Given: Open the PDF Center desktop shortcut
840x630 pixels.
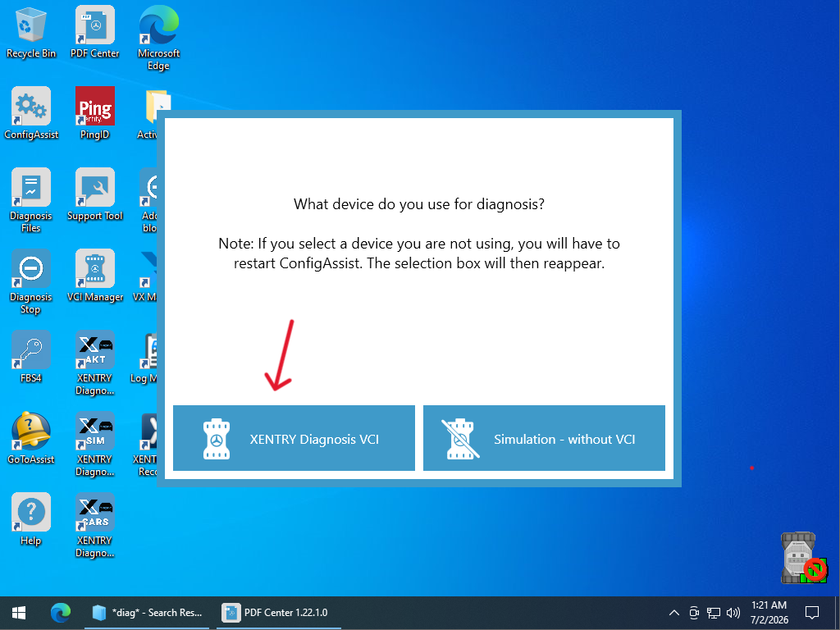Looking at the screenshot, I should [95, 32].
